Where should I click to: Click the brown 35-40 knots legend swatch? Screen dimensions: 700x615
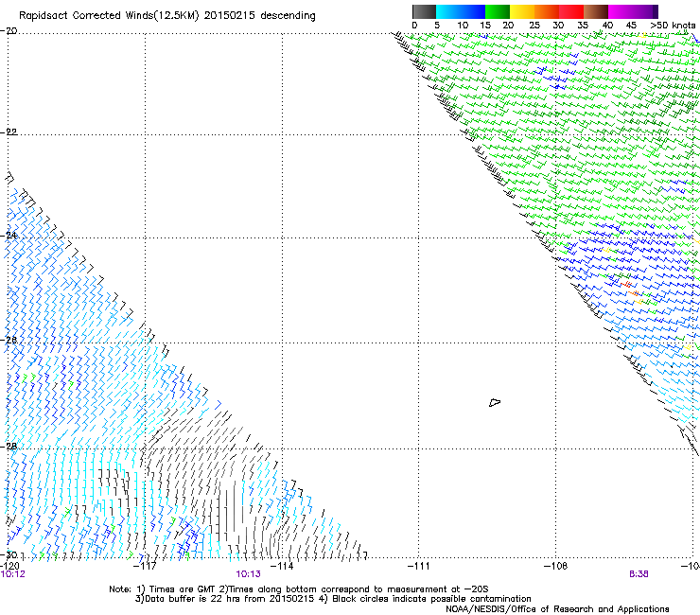tap(596, 11)
